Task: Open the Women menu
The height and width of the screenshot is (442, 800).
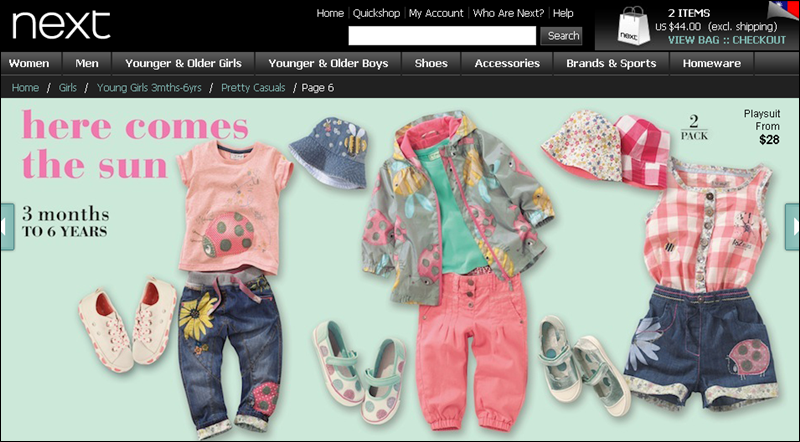Action: point(29,63)
